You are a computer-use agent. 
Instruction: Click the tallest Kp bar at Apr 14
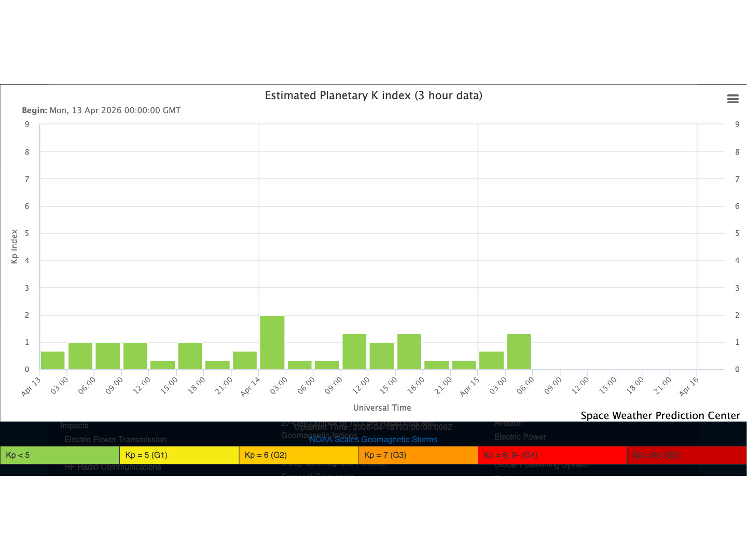click(x=272, y=342)
